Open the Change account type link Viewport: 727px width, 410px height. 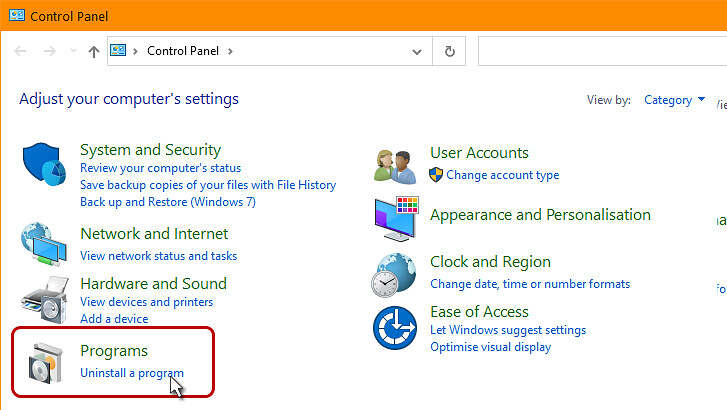click(x=503, y=175)
